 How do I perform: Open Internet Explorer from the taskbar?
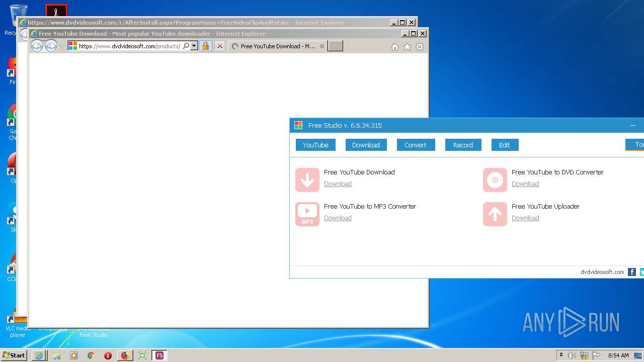coord(39,355)
